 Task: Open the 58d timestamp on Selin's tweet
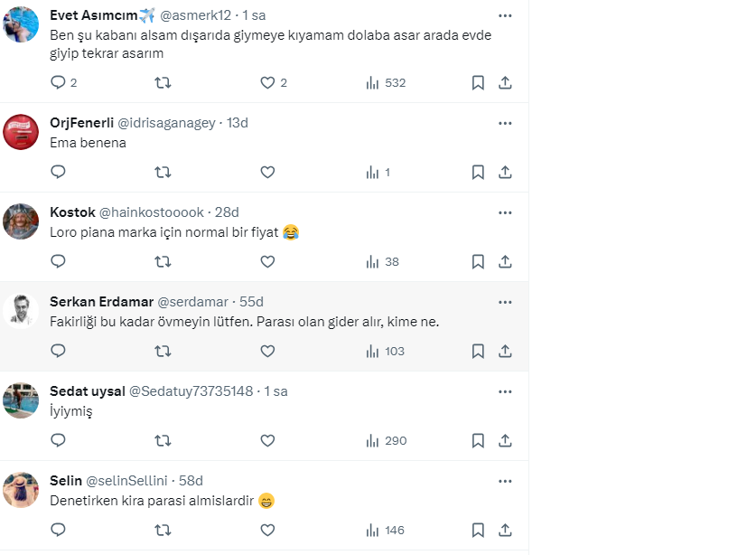pyautogui.click(x=191, y=481)
